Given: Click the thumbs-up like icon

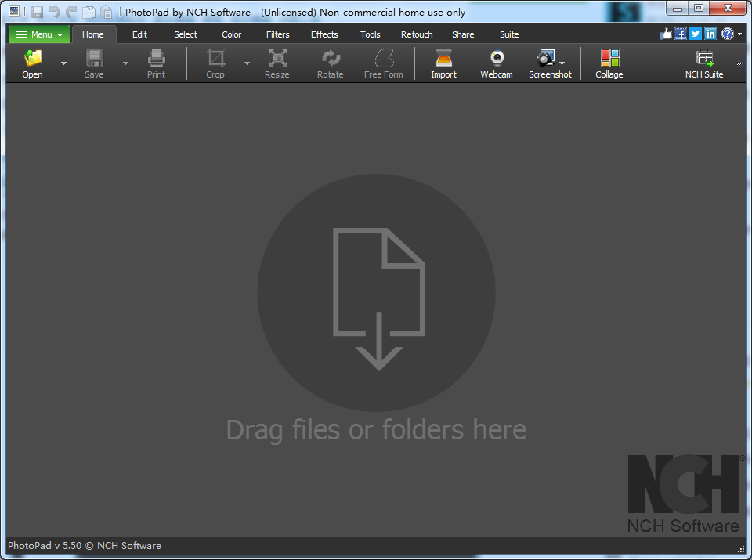Looking at the screenshot, I should point(666,34).
